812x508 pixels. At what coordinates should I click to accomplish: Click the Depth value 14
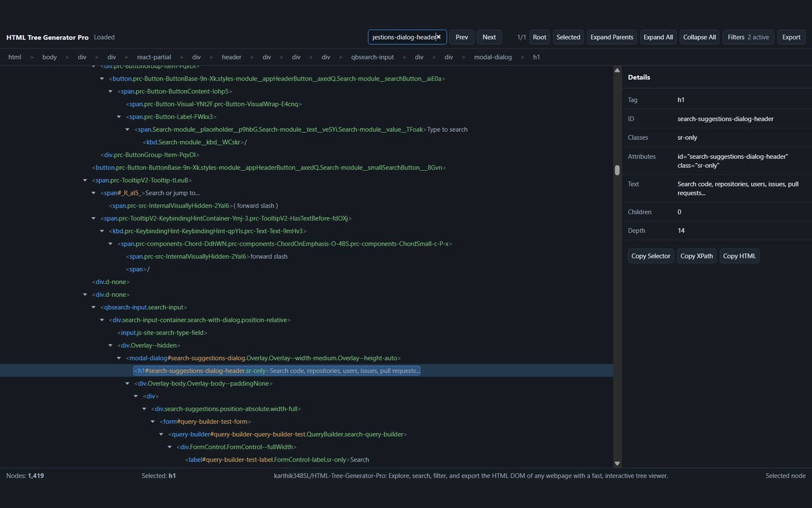click(x=681, y=231)
